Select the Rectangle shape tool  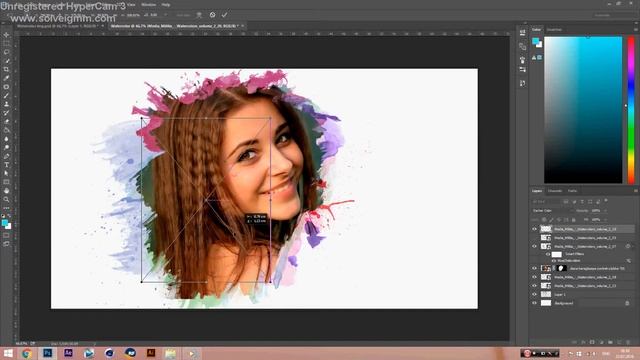(7, 182)
